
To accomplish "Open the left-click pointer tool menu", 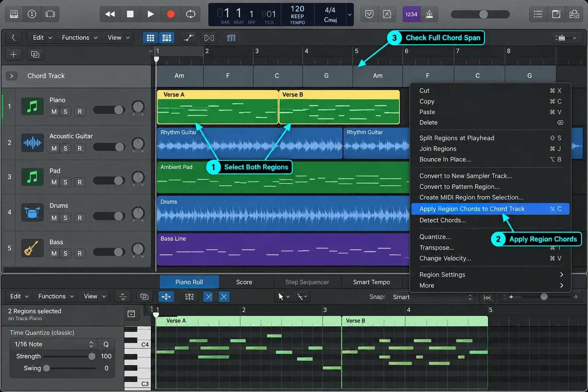I will click(x=284, y=297).
